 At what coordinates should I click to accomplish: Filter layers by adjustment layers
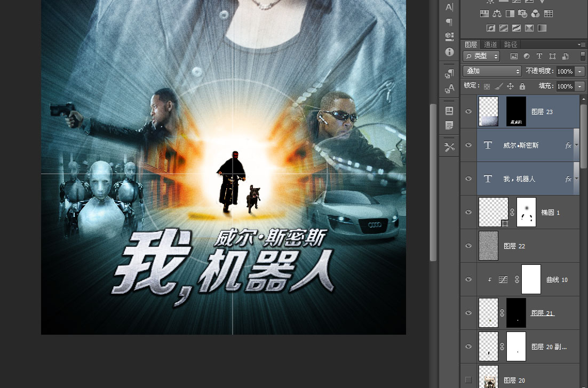tap(527, 56)
